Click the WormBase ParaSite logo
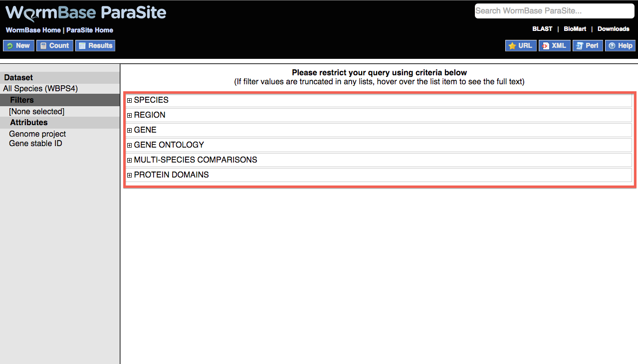Viewport: 638px width, 364px height. (x=86, y=13)
